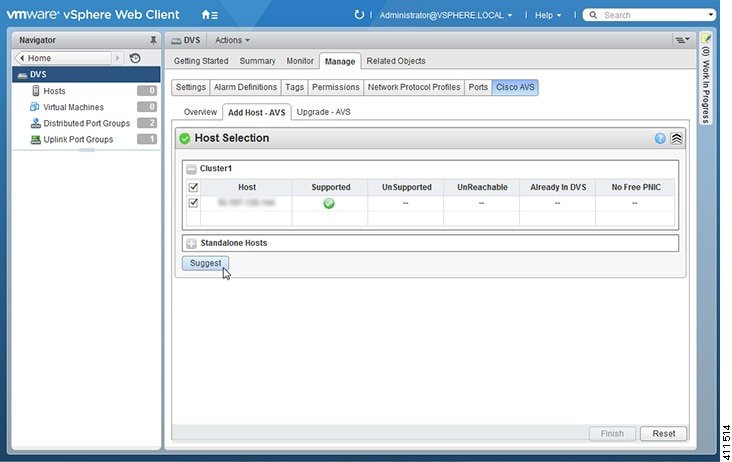Switch to the Getting Started tab
The width and height of the screenshot is (732, 462).
201,61
